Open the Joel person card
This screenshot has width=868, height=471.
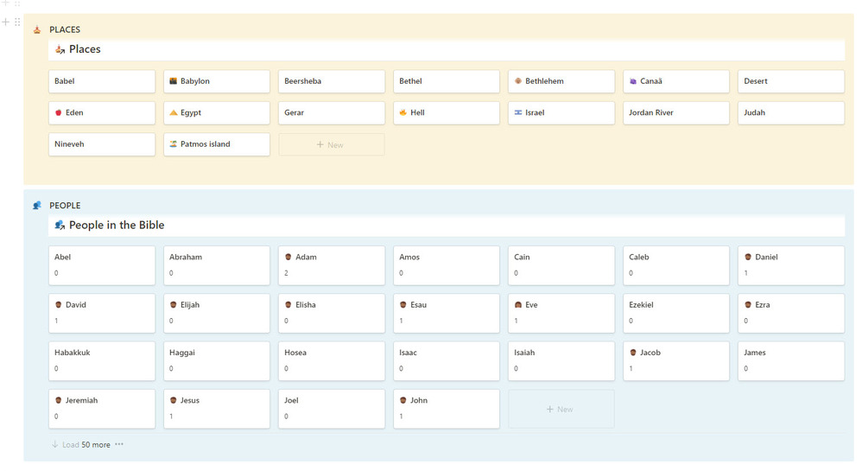click(x=332, y=409)
